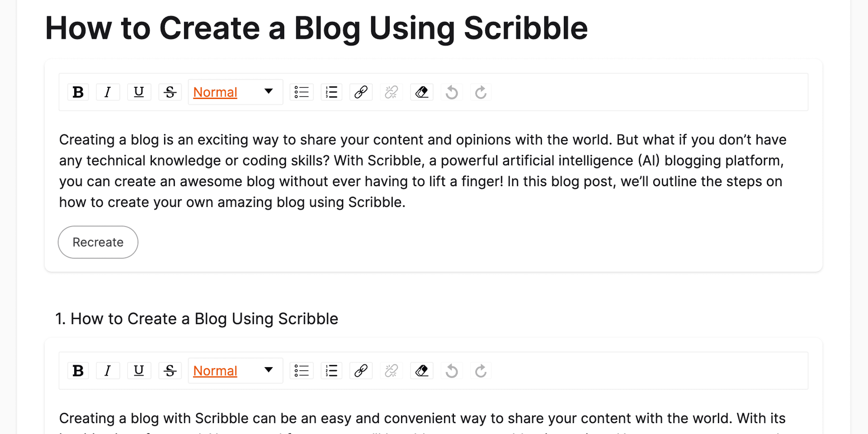Image resolution: width=868 pixels, height=434 pixels.
Task: Undo the last change in the intro editor
Action: coord(452,92)
